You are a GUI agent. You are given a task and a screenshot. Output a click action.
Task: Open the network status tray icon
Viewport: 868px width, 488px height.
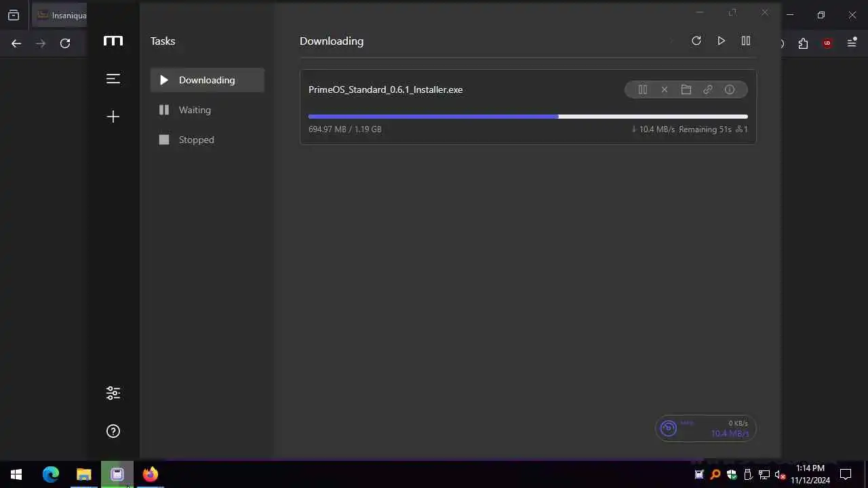(764, 474)
